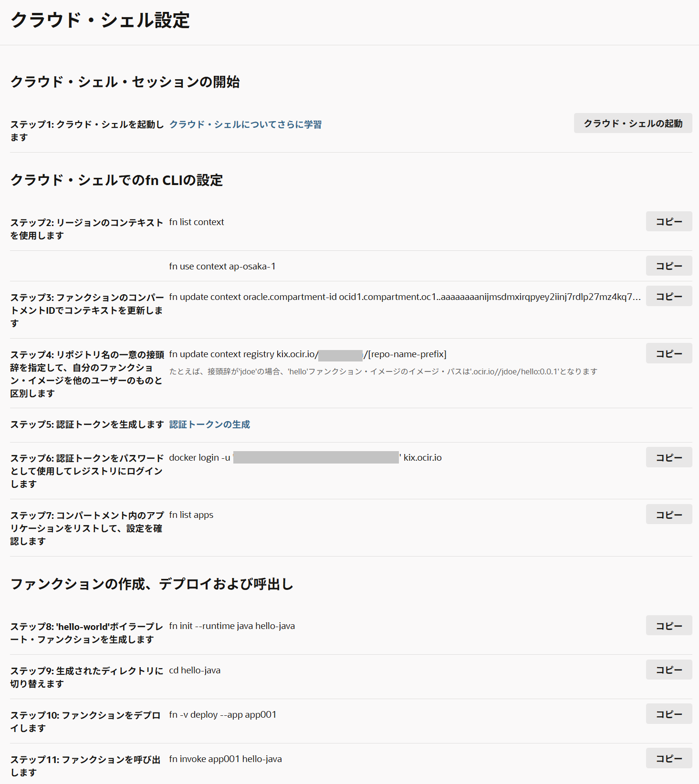Copy the 'fn list apps' command
The height and width of the screenshot is (784, 699).
[668, 515]
